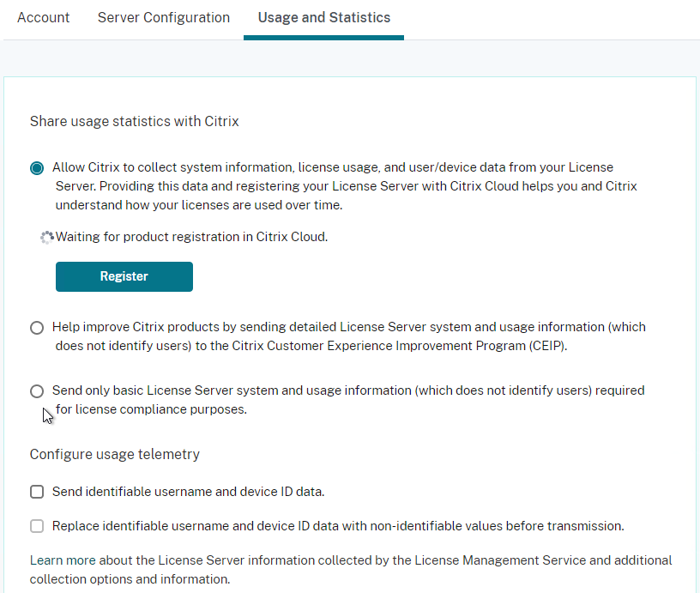
Task: Click the Replace identifiable username label text
Action: [x=338, y=526]
